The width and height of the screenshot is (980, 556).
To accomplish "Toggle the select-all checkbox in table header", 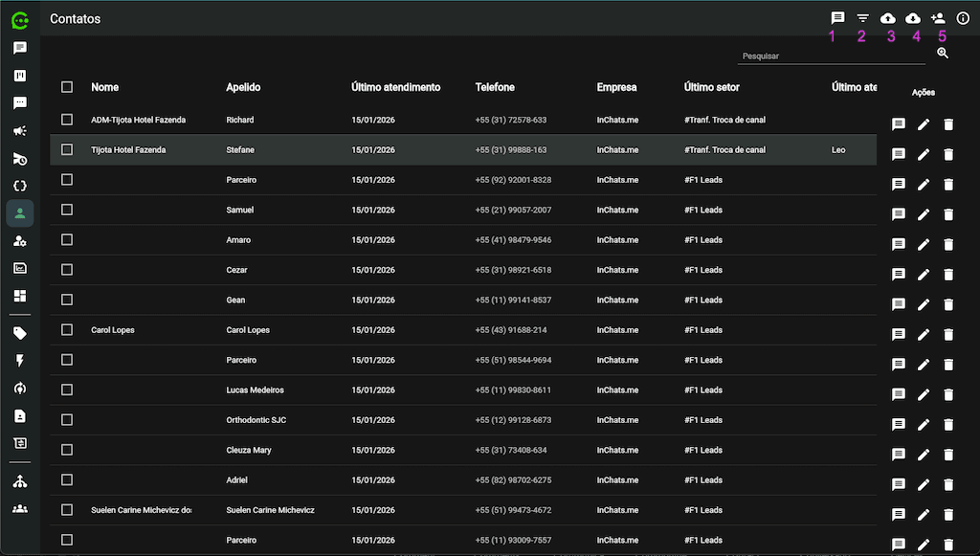I will coord(67,87).
